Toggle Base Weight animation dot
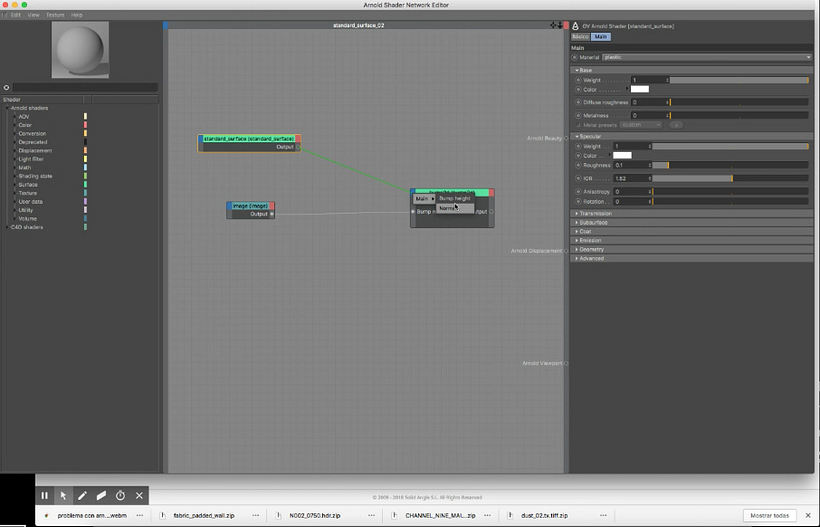This screenshot has width=820, height=527. coord(578,80)
